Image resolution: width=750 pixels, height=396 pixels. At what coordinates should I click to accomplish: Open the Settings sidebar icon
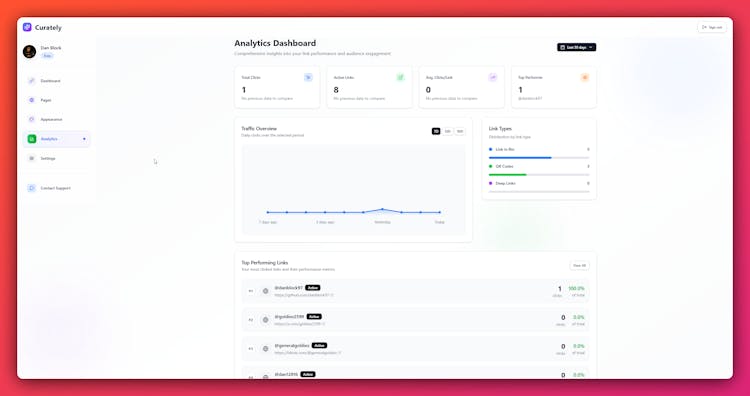pos(32,158)
